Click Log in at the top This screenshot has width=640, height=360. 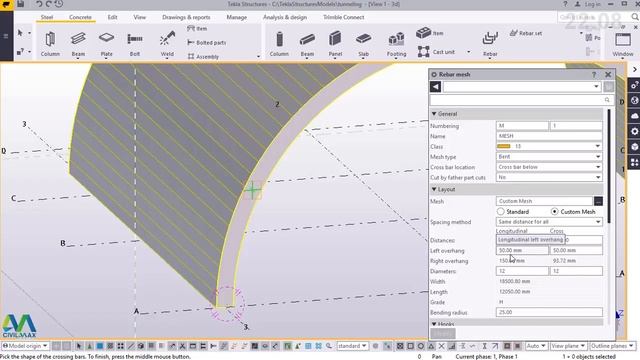click(x=588, y=4)
